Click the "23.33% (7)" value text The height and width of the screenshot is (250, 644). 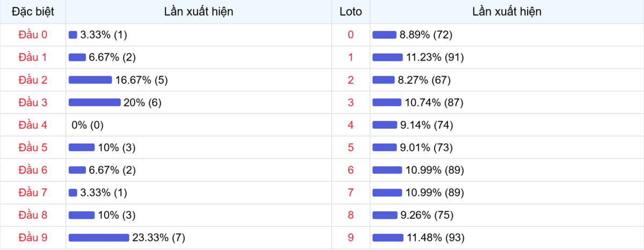[x=159, y=238]
